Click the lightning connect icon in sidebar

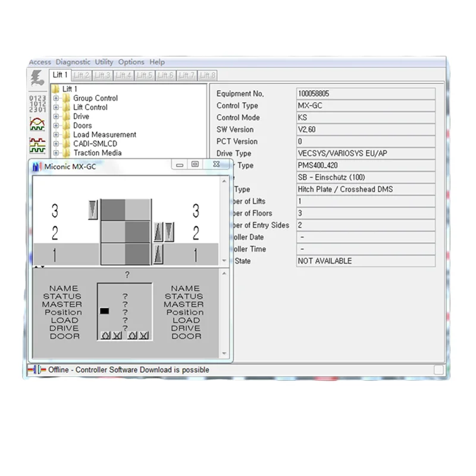37,77
